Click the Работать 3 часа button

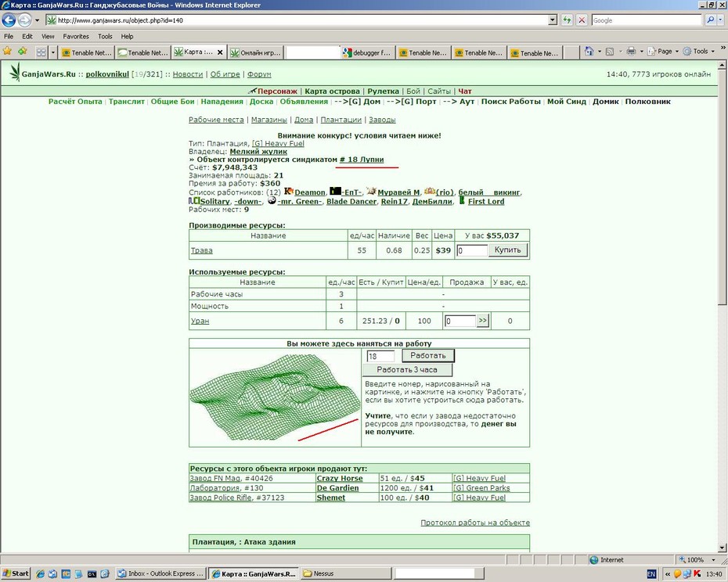pos(407,370)
